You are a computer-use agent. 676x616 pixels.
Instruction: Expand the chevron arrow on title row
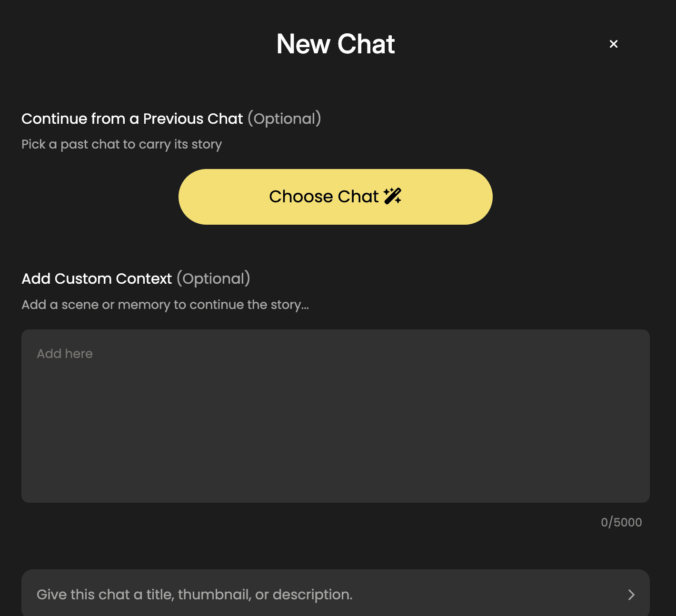tap(631, 595)
